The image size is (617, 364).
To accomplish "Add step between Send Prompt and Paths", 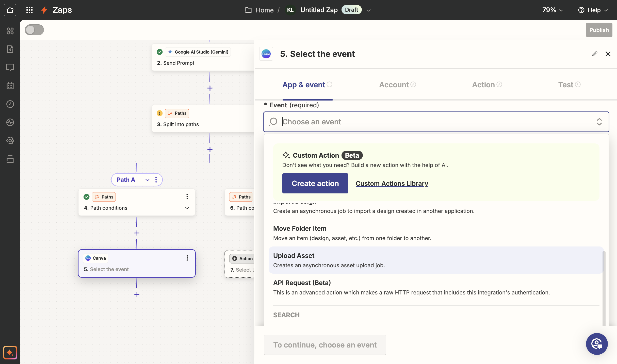I will point(210,88).
